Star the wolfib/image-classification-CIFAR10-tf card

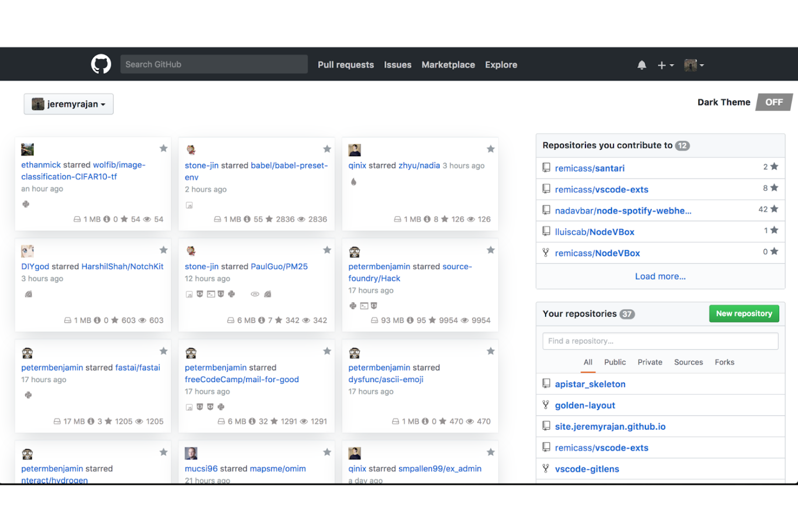pos(163,148)
